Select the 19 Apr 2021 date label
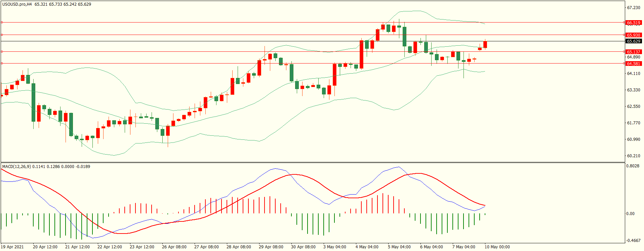Viewport: 644px width, 251px height. [x=12, y=247]
